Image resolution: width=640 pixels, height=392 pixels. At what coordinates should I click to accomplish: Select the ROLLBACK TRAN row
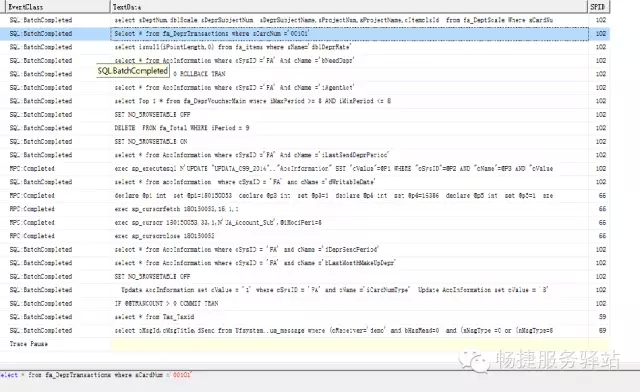[305, 74]
